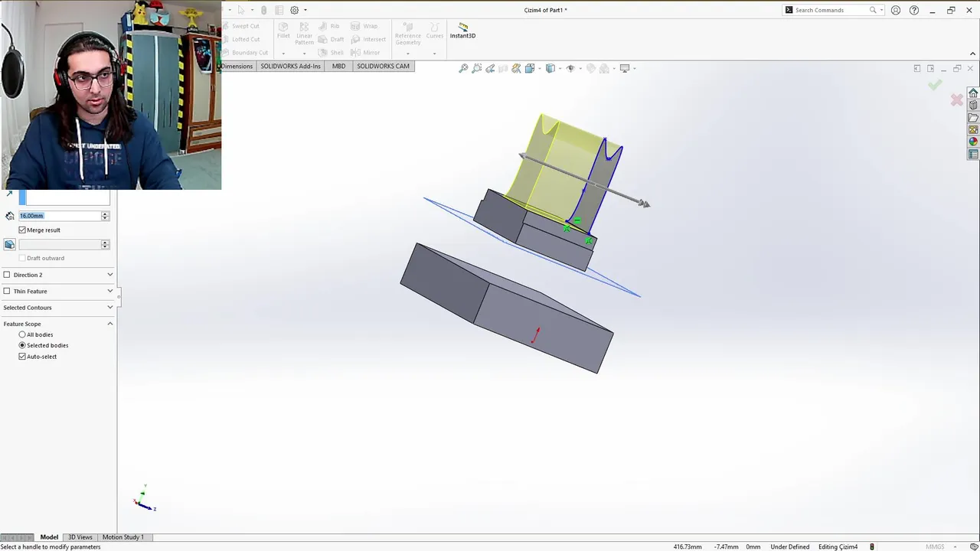The width and height of the screenshot is (980, 551).
Task: Confirm the feature with the green checkmark
Action: (935, 85)
